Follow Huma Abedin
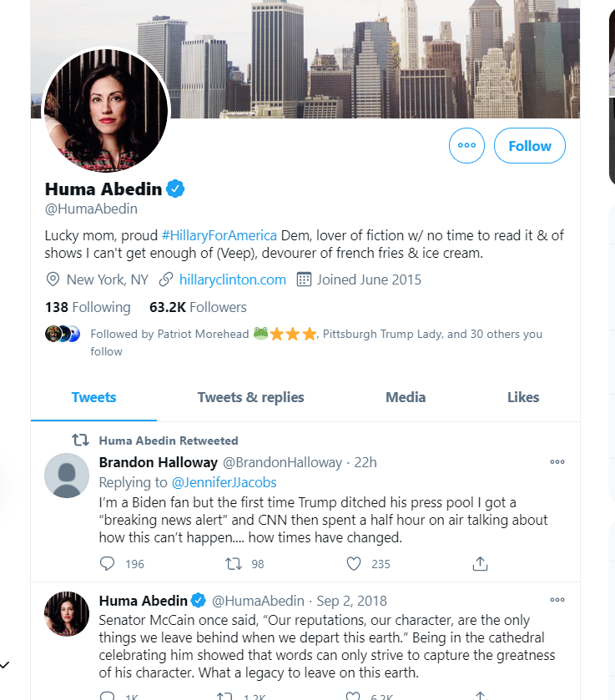This screenshot has height=700, width=615. point(530,146)
